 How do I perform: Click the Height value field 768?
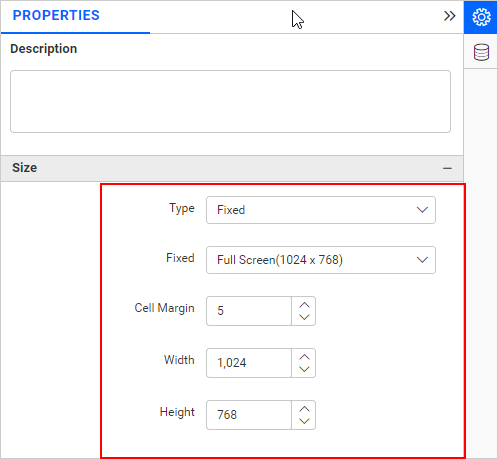249,415
